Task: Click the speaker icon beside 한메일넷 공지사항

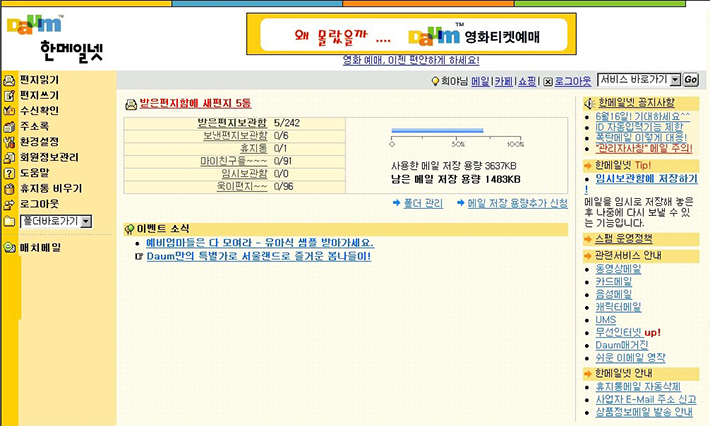Action: click(x=589, y=103)
